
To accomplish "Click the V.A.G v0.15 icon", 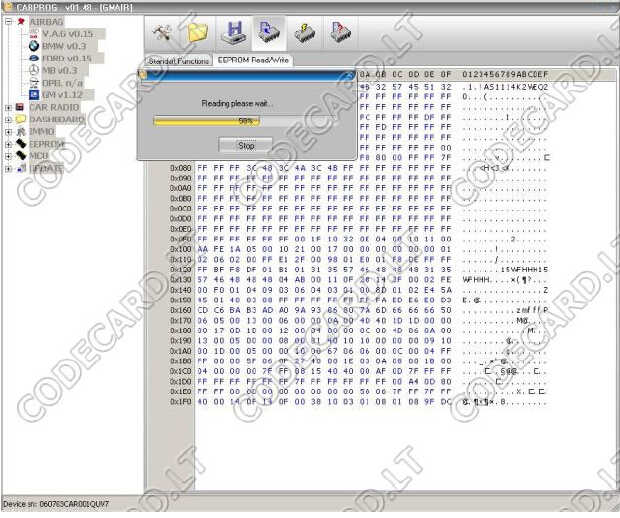I will pyautogui.click(x=34, y=34).
